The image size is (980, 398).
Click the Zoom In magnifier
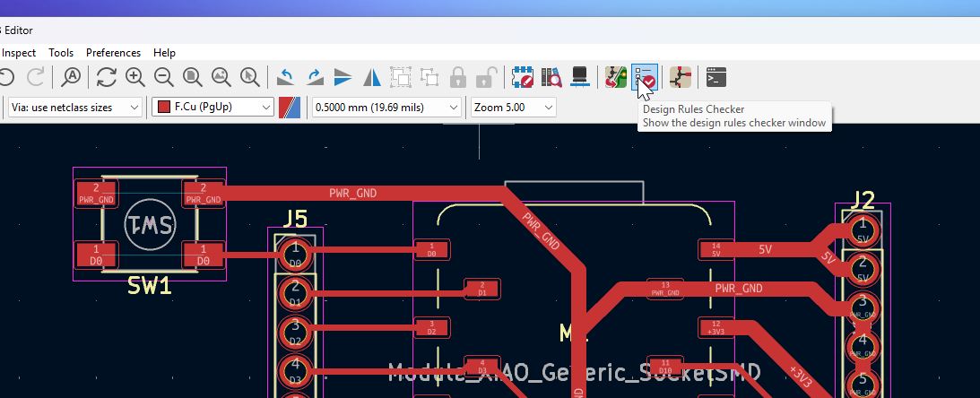(x=135, y=77)
